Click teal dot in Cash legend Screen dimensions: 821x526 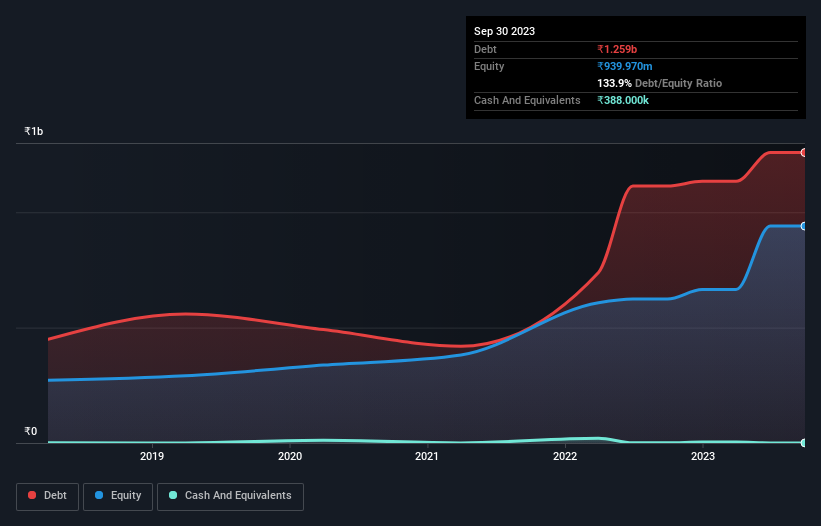(173, 495)
